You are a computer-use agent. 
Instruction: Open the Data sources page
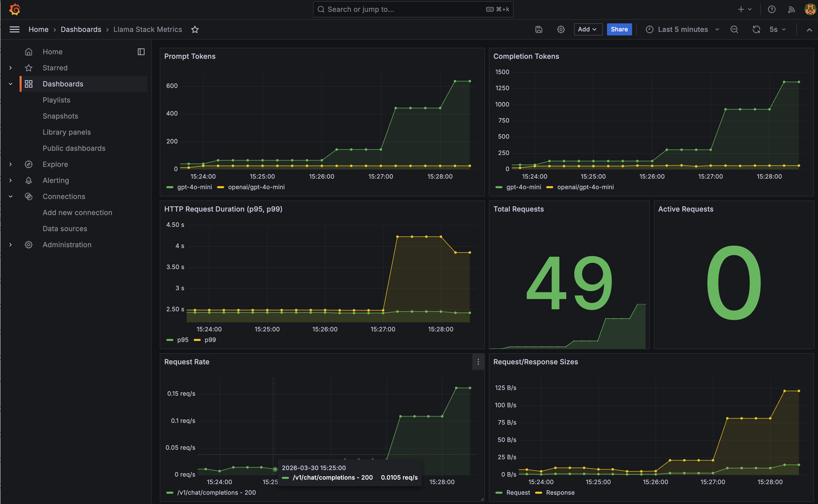click(65, 229)
